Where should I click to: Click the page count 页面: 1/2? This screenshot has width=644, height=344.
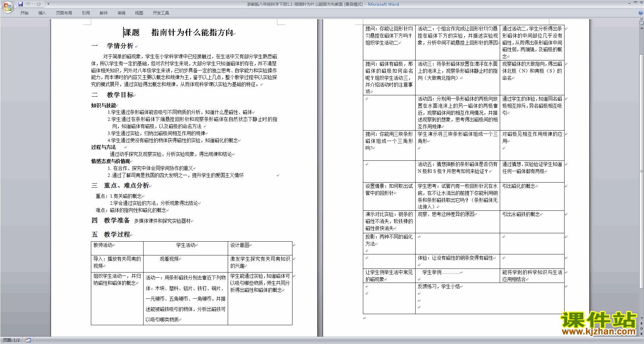pyautogui.click(x=11, y=340)
